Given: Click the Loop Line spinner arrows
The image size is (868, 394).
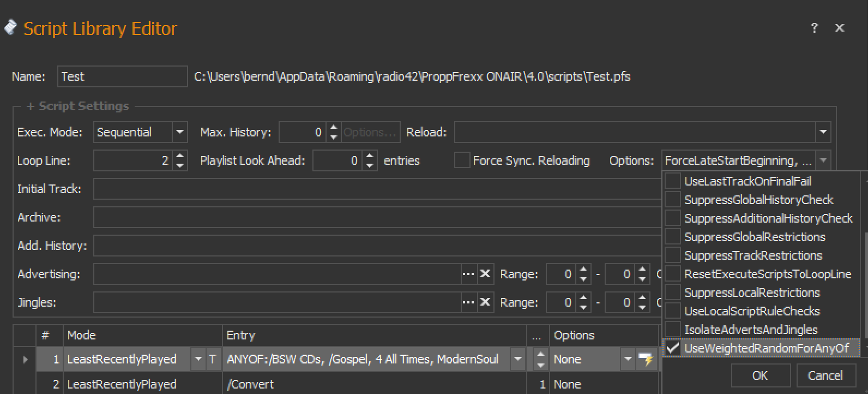Looking at the screenshot, I should (180, 160).
